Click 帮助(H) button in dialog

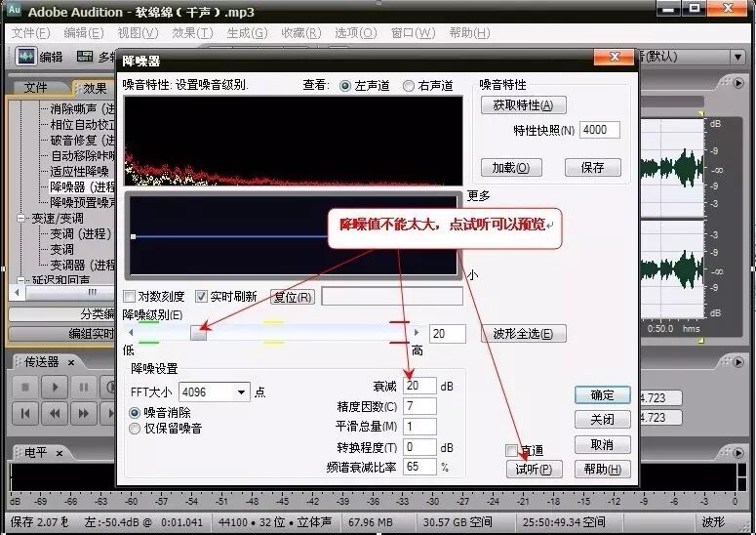(x=602, y=469)
